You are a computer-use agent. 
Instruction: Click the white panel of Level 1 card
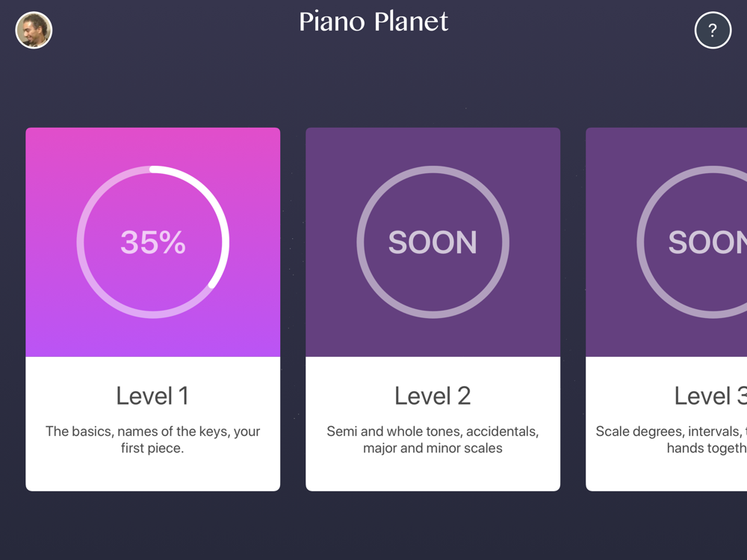click(x=153, y=424)
